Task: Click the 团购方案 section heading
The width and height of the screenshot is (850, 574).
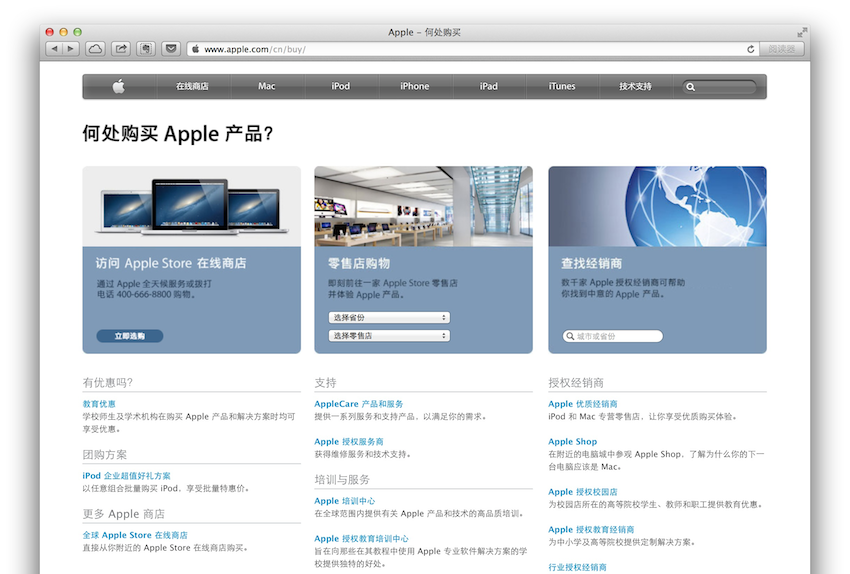Action: 105,455
